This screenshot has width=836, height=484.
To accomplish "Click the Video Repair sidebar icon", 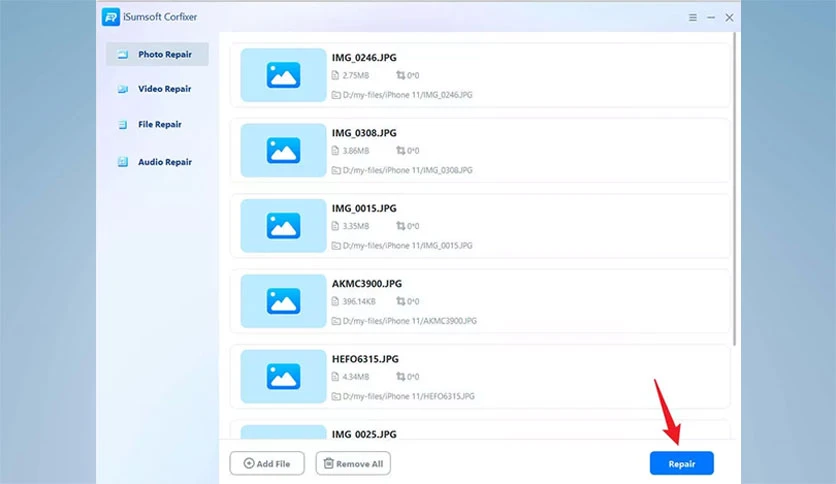I will click(123, 89).
